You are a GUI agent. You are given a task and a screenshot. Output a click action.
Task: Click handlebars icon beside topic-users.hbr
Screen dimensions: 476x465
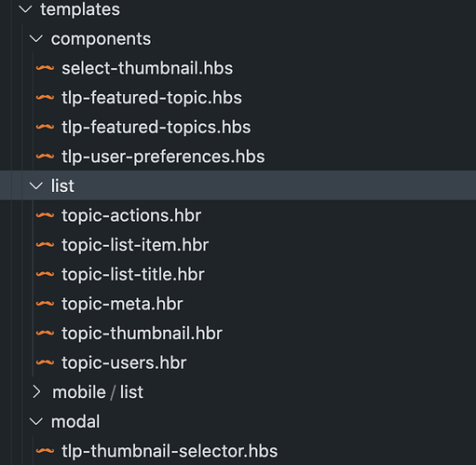45,362
